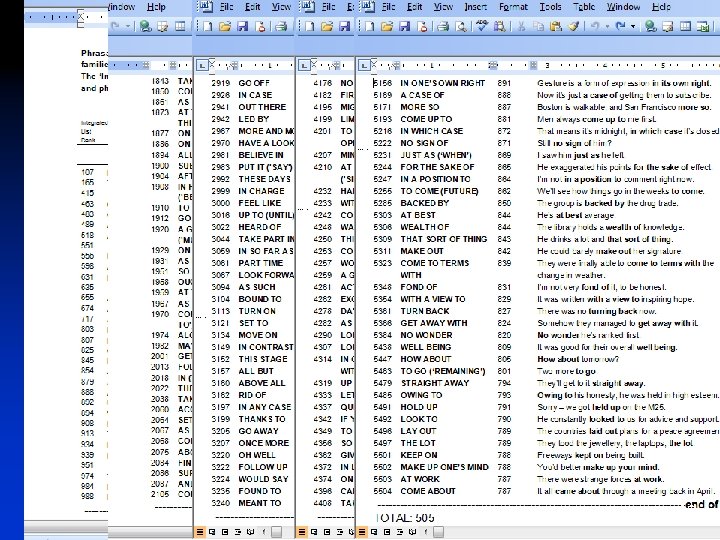Switch third window to Normal view
This screenshot has height=540, width=720.
pos(302,532)
